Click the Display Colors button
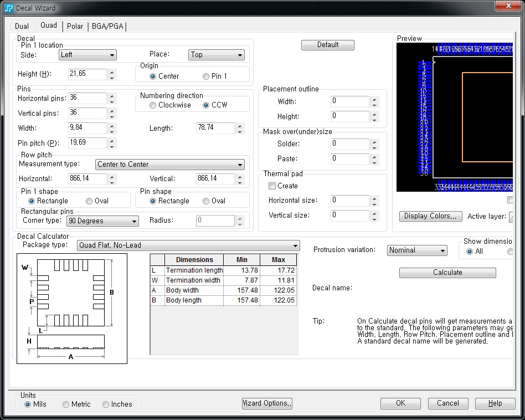Image resolution: width=525 pixels, height=420 pixels. (430, 216)
